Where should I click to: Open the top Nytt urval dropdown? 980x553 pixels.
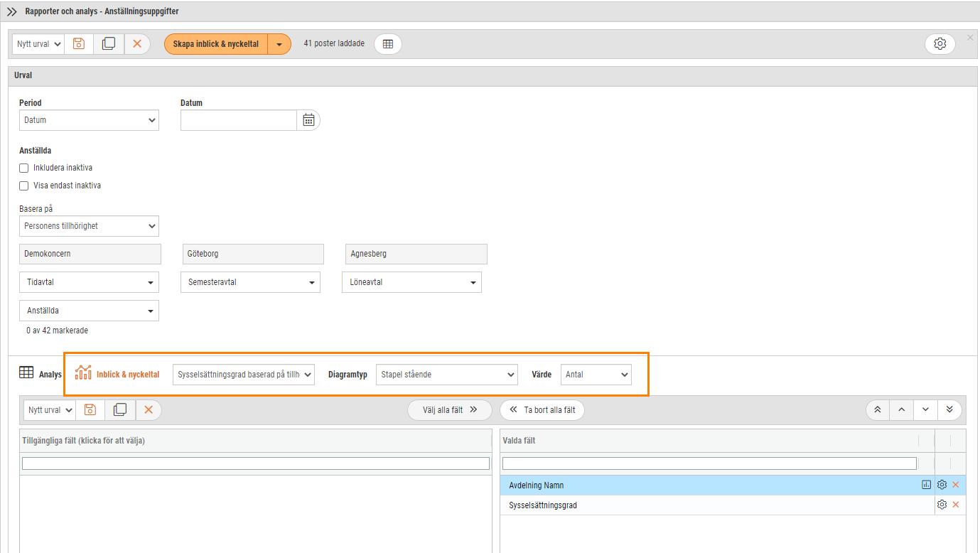38,44
